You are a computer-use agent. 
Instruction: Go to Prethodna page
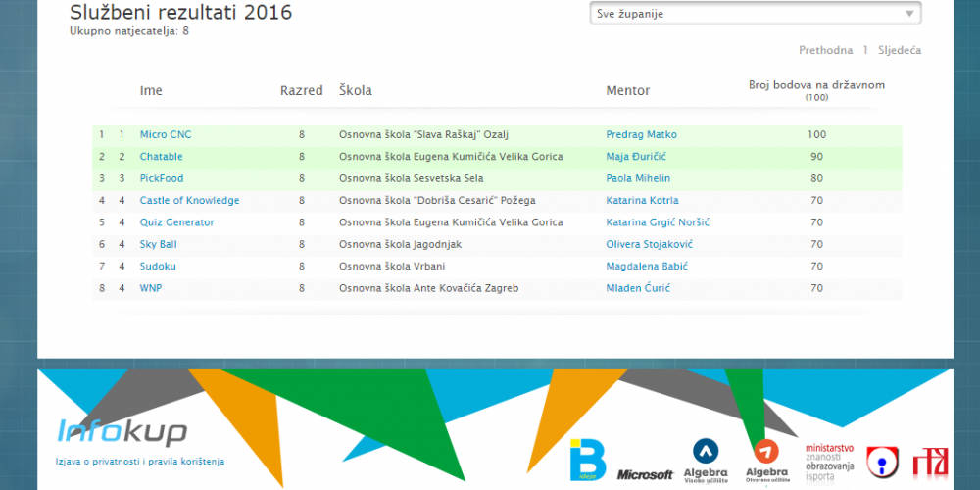(x=825, y=50)
